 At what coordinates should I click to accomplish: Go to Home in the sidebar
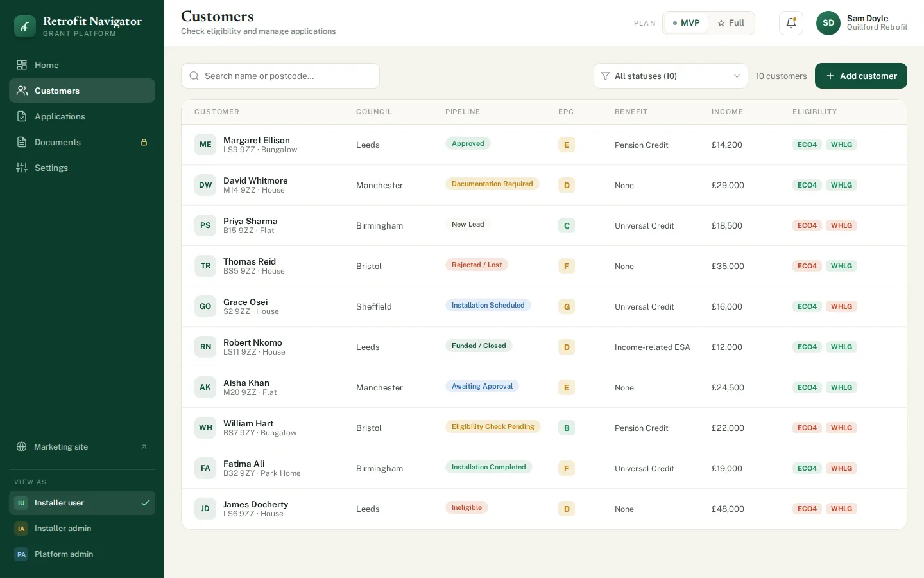[82, 65]
